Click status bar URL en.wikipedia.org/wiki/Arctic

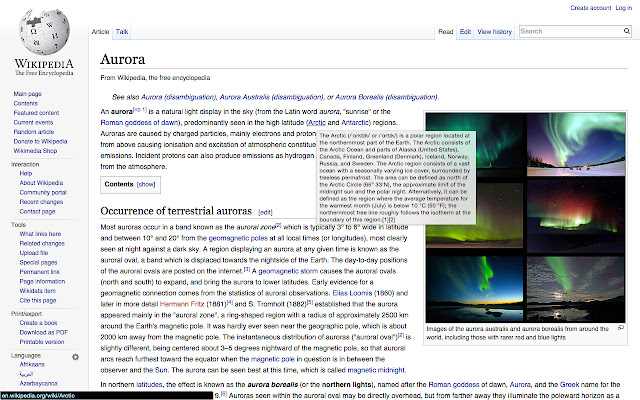pyautogui.click(x=38, y=396)
